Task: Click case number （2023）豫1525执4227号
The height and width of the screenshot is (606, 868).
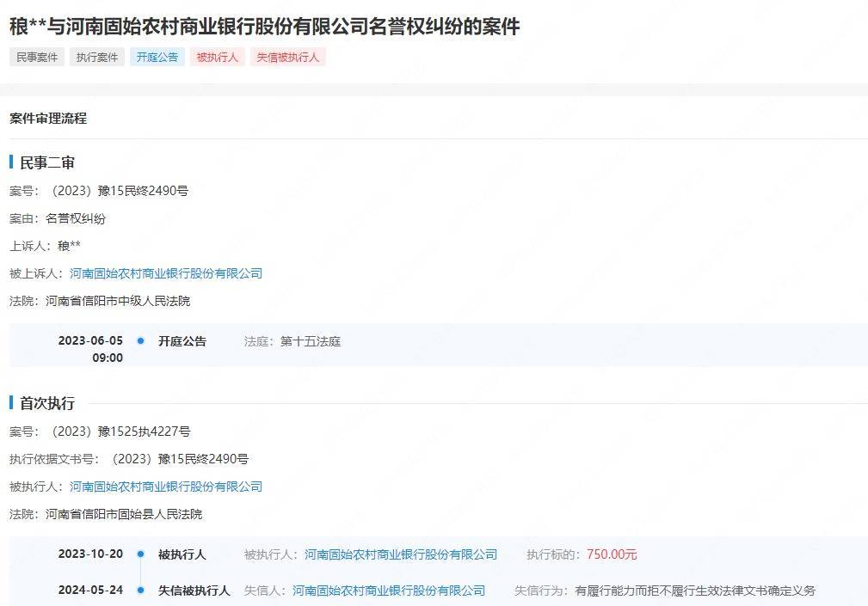Action: [x=119, y=432]
